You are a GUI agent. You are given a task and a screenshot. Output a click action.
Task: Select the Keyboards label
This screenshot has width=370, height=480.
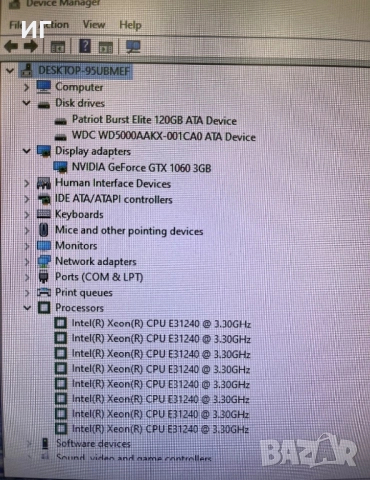click(79, 214)
